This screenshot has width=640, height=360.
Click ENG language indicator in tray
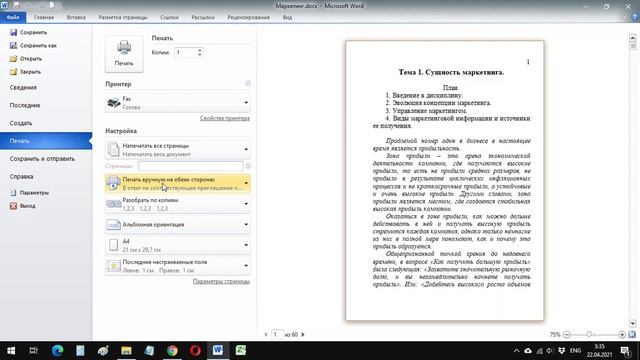click(x=576, y=351)
